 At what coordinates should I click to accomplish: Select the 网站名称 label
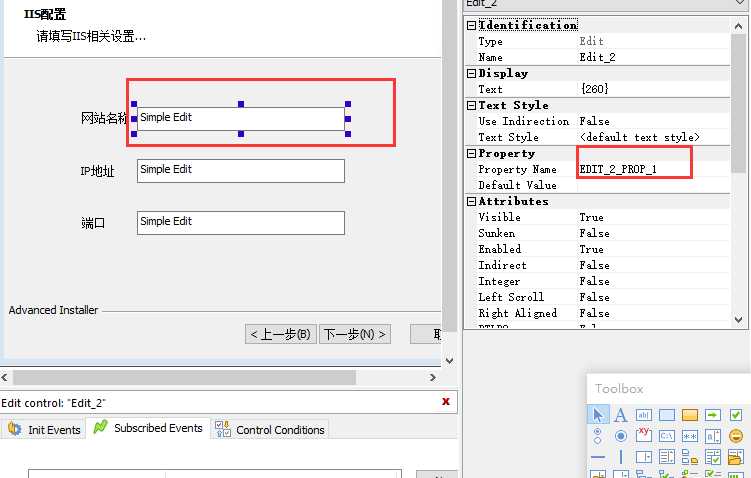104,118
